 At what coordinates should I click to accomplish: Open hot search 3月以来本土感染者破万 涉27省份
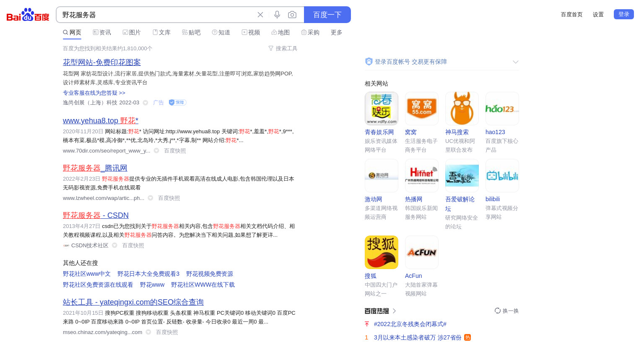click(418, 337)
